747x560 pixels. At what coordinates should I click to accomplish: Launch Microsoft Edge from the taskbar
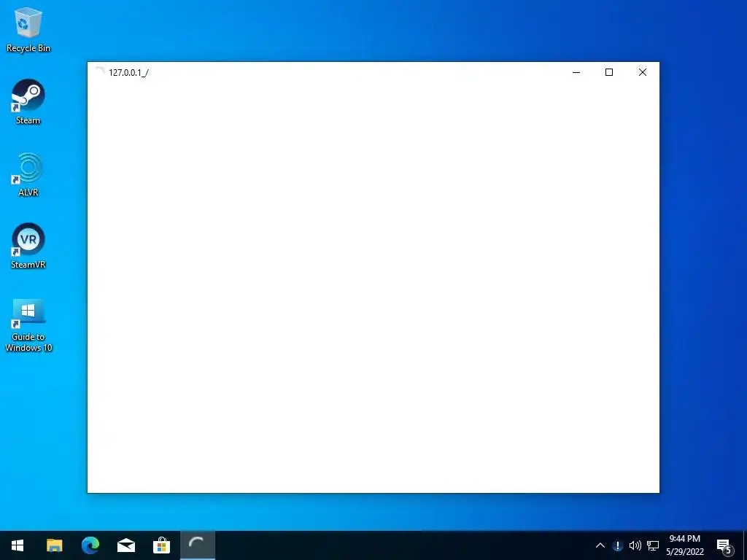(90, 545)
